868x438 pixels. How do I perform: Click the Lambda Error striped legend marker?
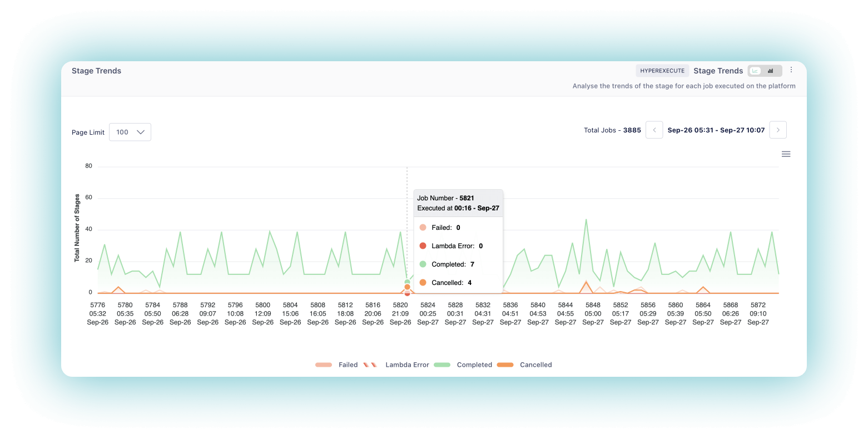(x=370, y=365)
